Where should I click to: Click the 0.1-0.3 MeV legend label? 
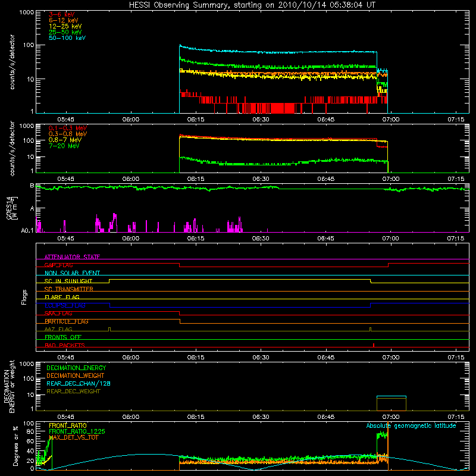pyautogui.click(x=68, y=128)
